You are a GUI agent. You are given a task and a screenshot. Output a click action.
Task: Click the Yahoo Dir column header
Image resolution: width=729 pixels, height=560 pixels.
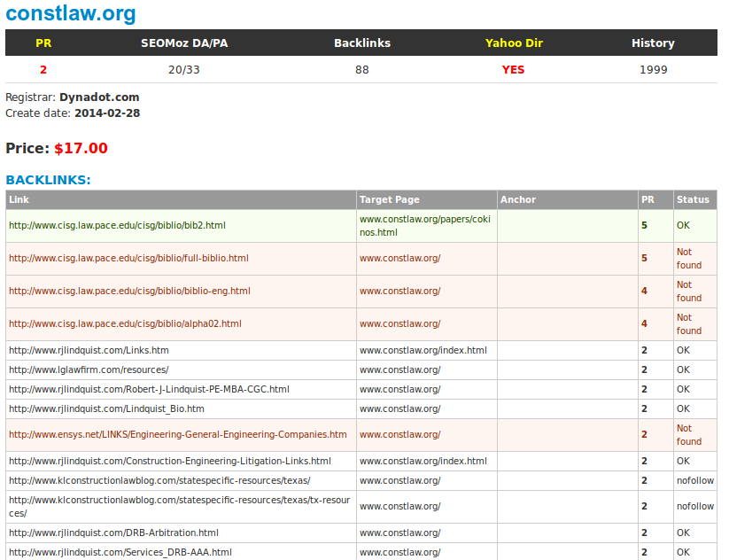tap(514, 43)
